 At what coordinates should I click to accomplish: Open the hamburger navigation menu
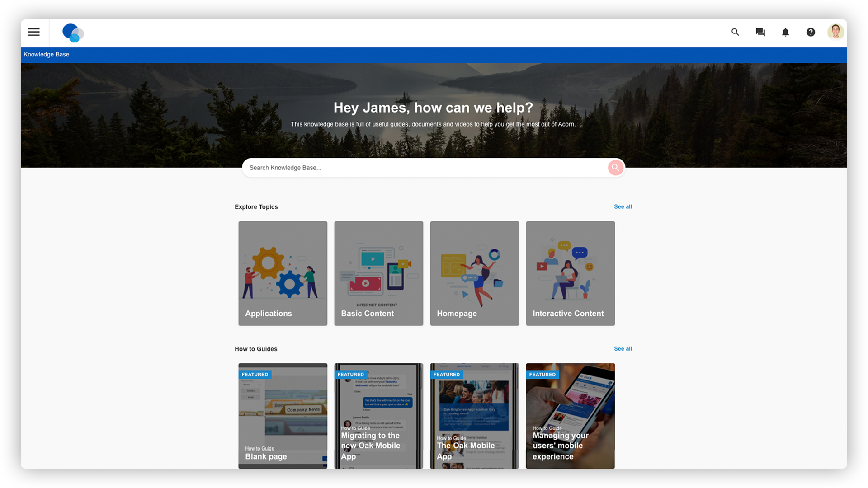coord(34,32)
